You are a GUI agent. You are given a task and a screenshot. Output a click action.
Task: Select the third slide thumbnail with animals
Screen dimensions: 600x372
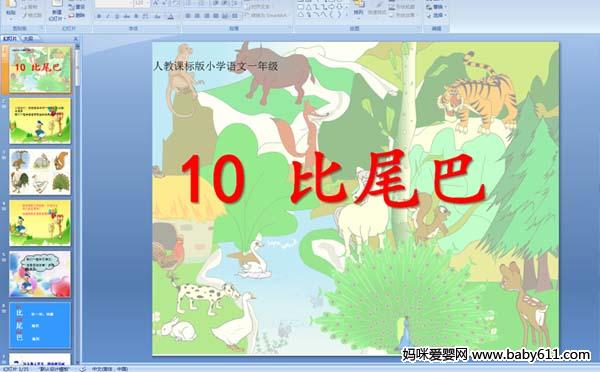(40, 171)
